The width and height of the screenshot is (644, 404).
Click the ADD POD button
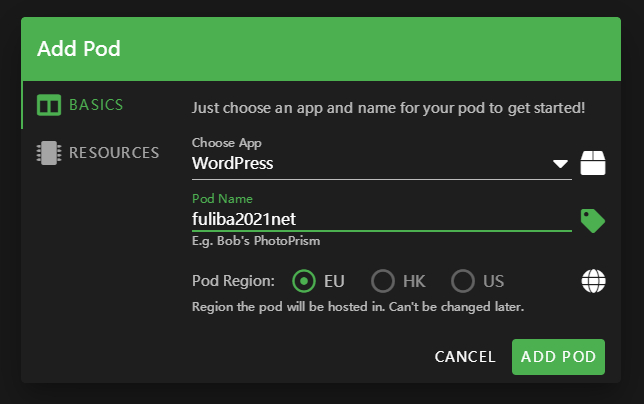click(x=558, y=357)
